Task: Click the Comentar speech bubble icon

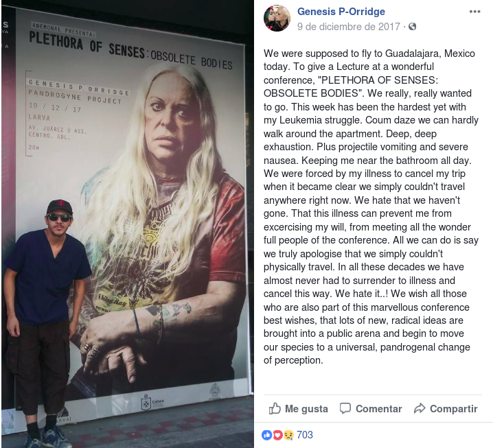Action: click(x=345, y=408)
